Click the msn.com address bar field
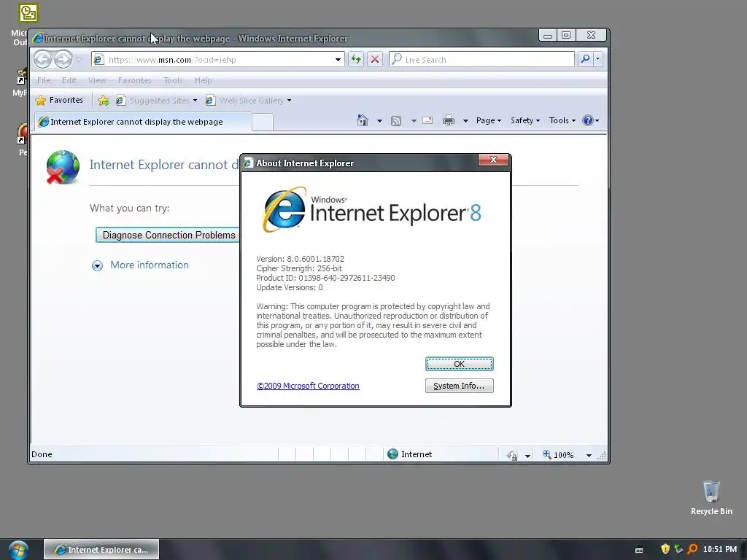This screenshot has height=560, width=747. (213, 60)
